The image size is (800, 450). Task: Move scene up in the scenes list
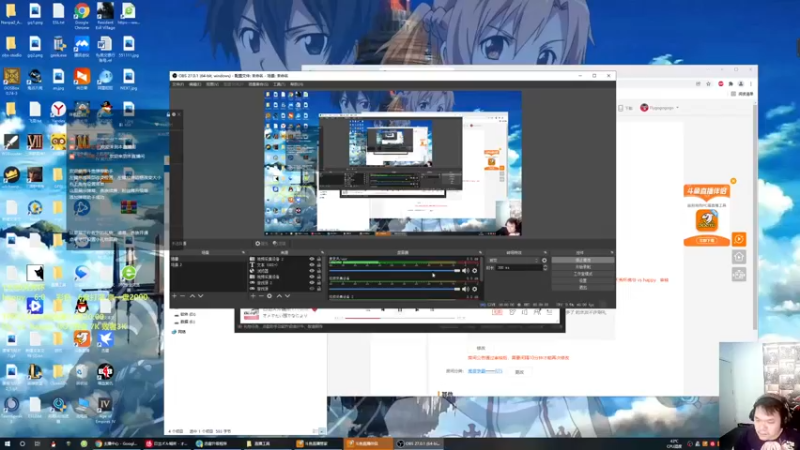point(192,296)
